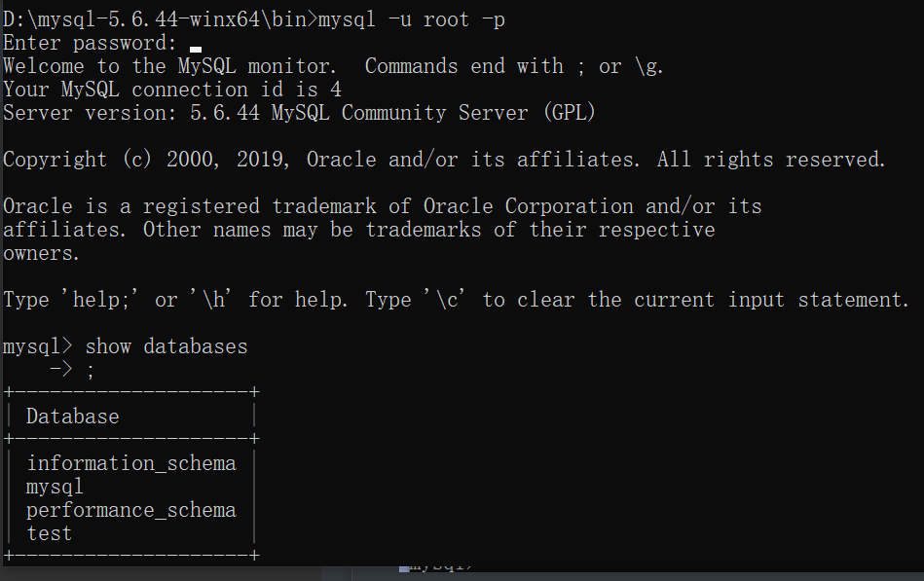Click the blinking cursor after Enter password
The image size is (924, 581).
coord(196,50)
